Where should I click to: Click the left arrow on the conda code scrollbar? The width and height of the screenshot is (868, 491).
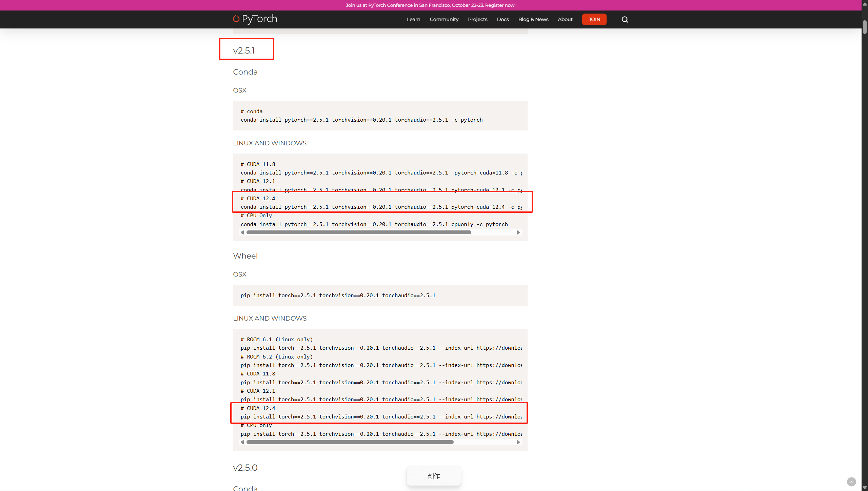pos(242,232)
